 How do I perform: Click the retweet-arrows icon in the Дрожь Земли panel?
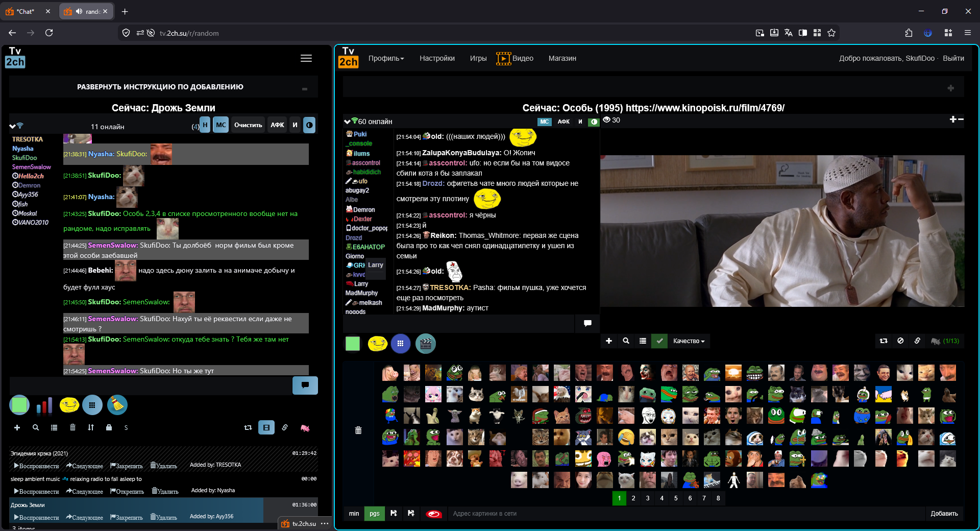click(248, 427)
